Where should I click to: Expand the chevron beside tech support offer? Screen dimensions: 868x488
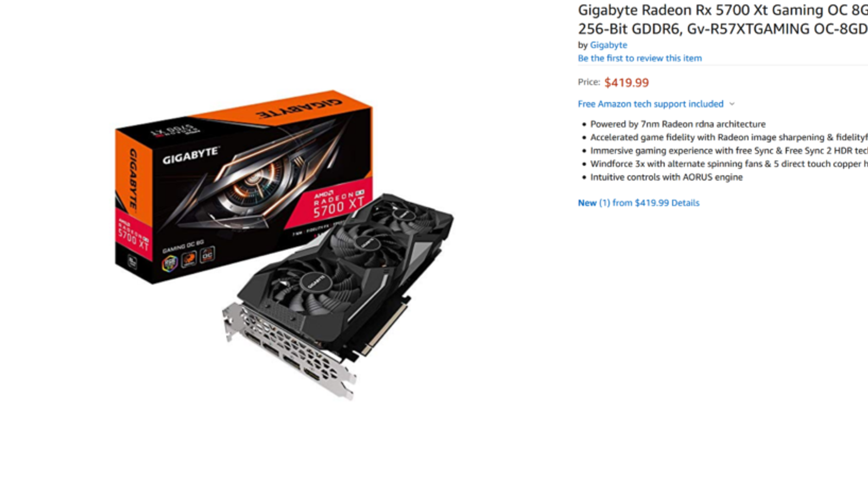732,104
